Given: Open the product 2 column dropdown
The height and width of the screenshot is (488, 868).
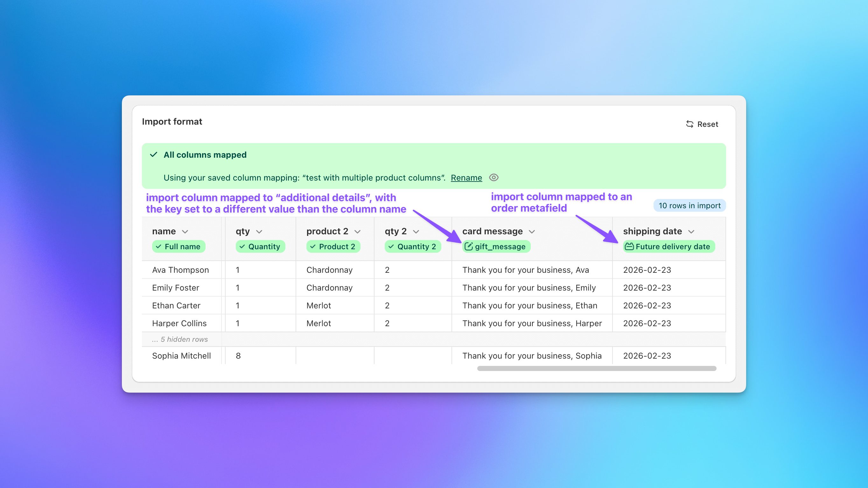Looking at the screenshot, I should point(358,231).
